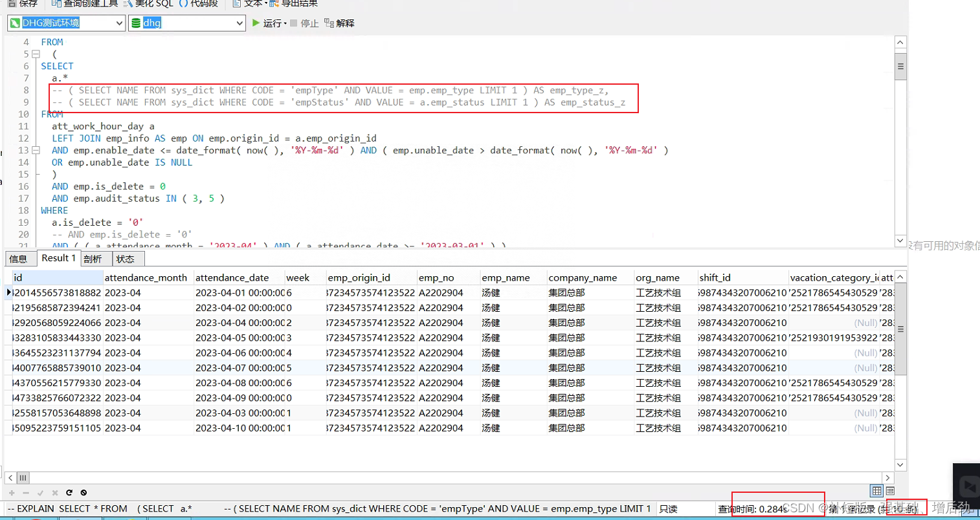Screen dimensions: 980x520
Task: Select the 2023-04-10 00:00:00 attendance date cell
Action: point(239,428)
